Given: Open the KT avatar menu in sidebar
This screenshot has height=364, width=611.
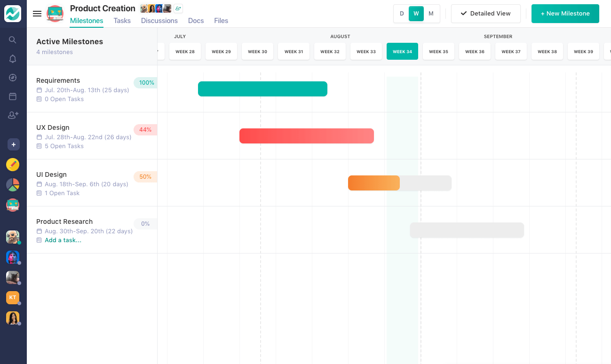Looking at the screenshot, I should point(13,297).
